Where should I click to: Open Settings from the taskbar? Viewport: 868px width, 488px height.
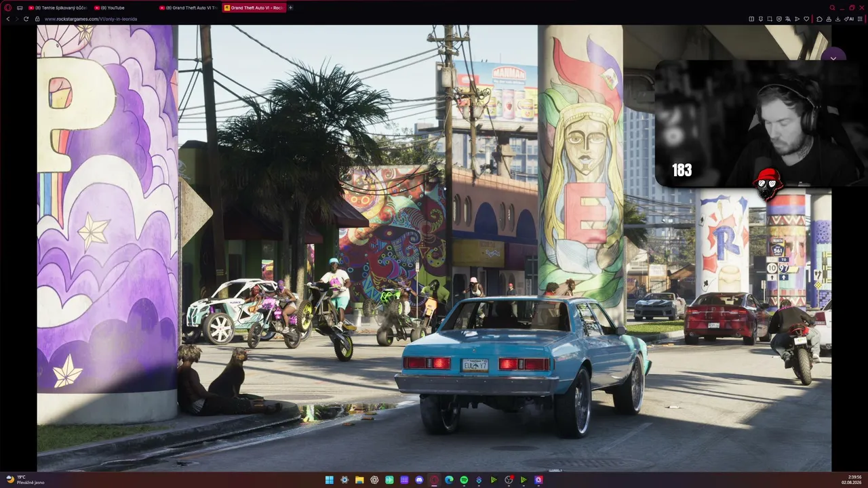[x=344, y=480]
